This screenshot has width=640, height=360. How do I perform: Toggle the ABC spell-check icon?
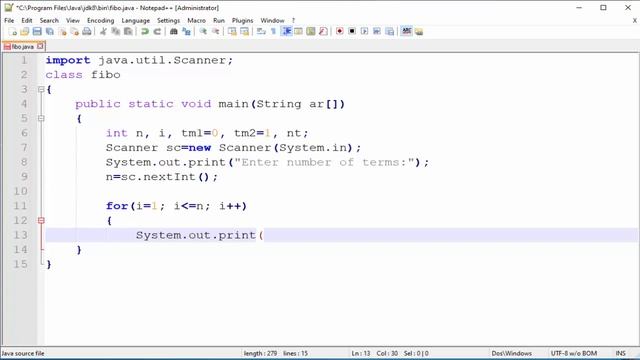point(406,31)
